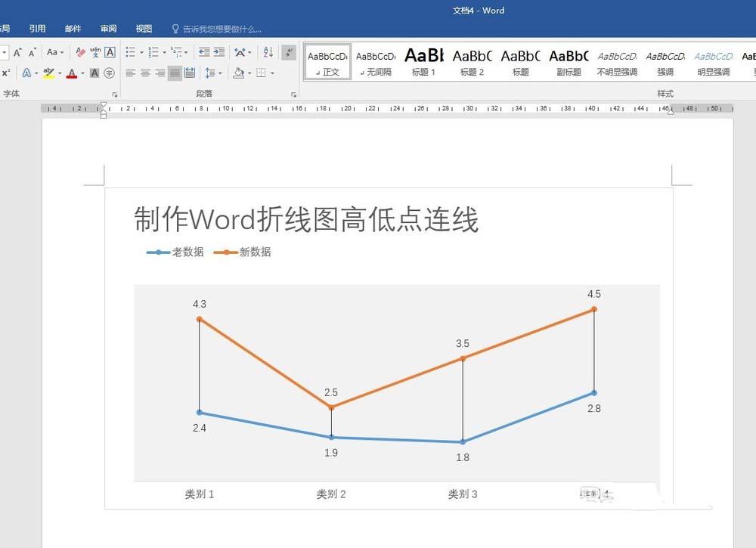Open the 字体 group dialog launcher
Image resolution: width=756 pixels, height=548 pixels.
click(115, 93)
